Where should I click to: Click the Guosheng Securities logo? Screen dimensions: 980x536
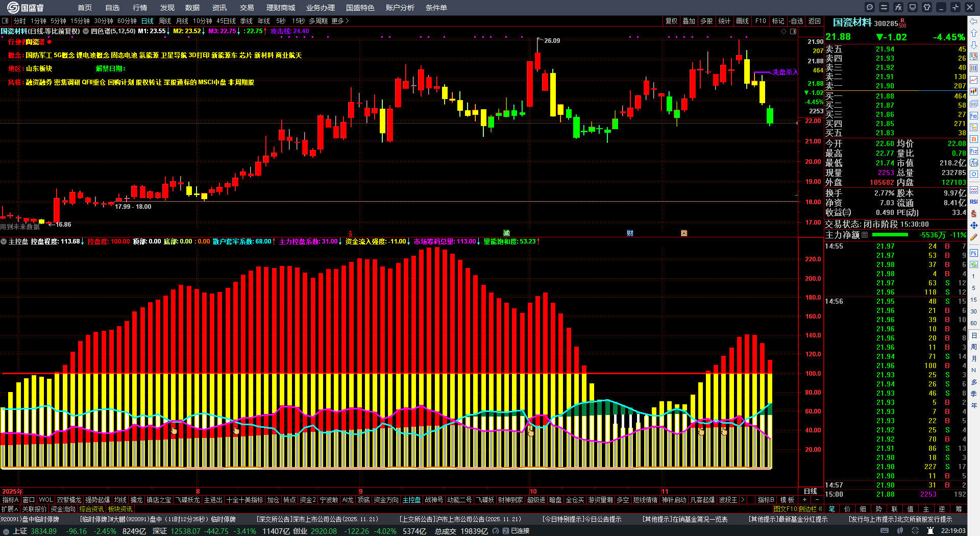[x=26, y=8]
